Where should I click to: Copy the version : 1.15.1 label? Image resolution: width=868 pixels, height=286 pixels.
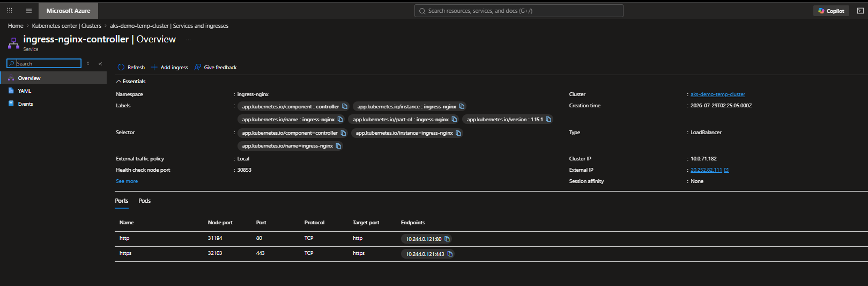click(548, 119)
